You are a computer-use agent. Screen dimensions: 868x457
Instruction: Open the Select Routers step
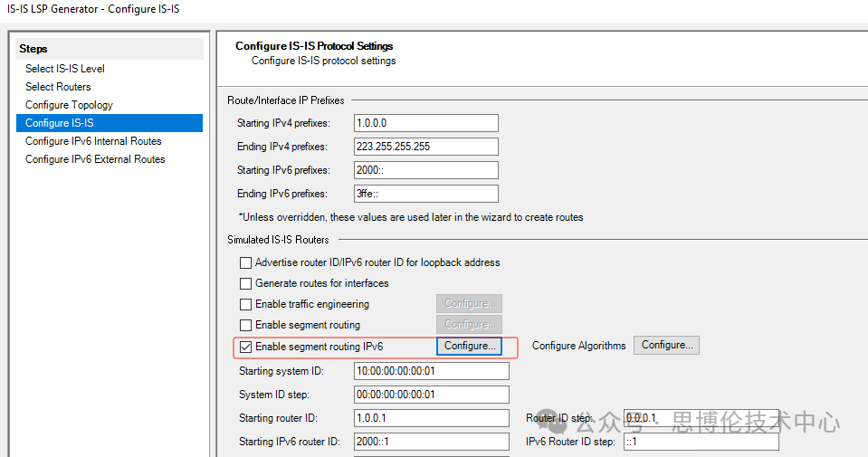[58, 87]
